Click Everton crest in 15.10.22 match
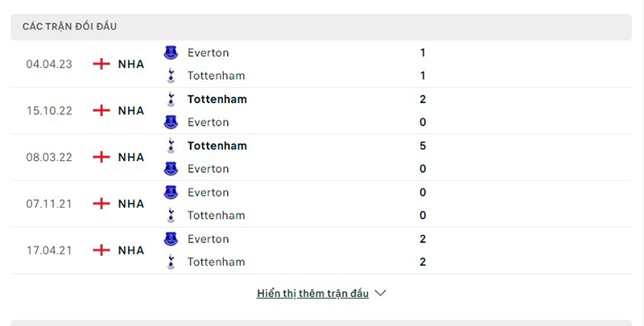 point(171,122)
